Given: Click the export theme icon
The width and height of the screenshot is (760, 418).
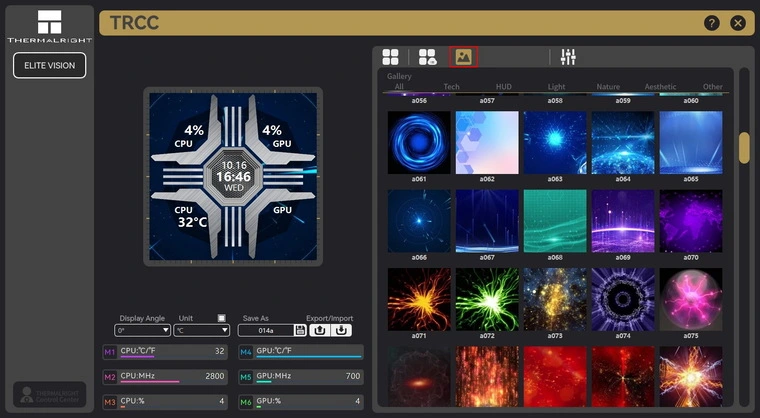Looking at the screenshot, I should (x=320, y=330).
